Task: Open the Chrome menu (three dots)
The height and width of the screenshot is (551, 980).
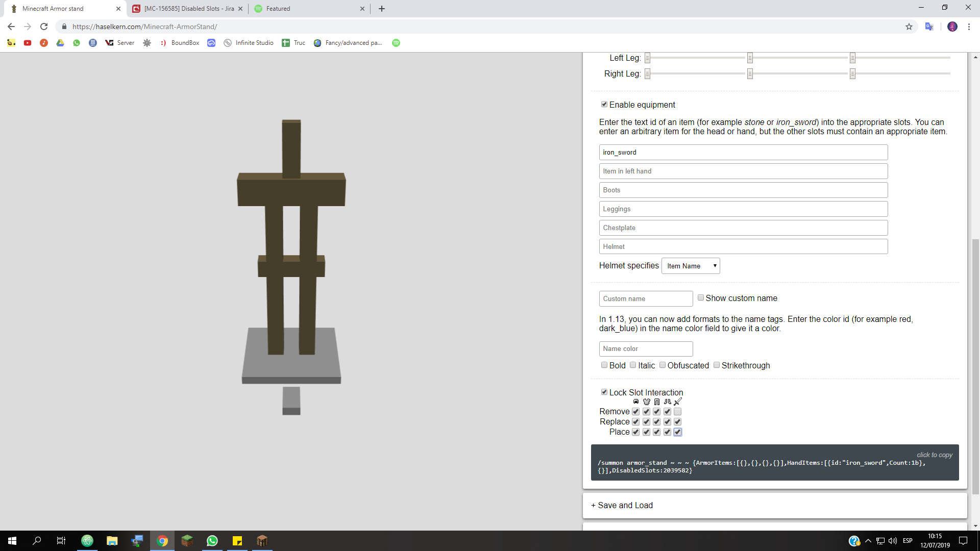Action: click(969, 27)
